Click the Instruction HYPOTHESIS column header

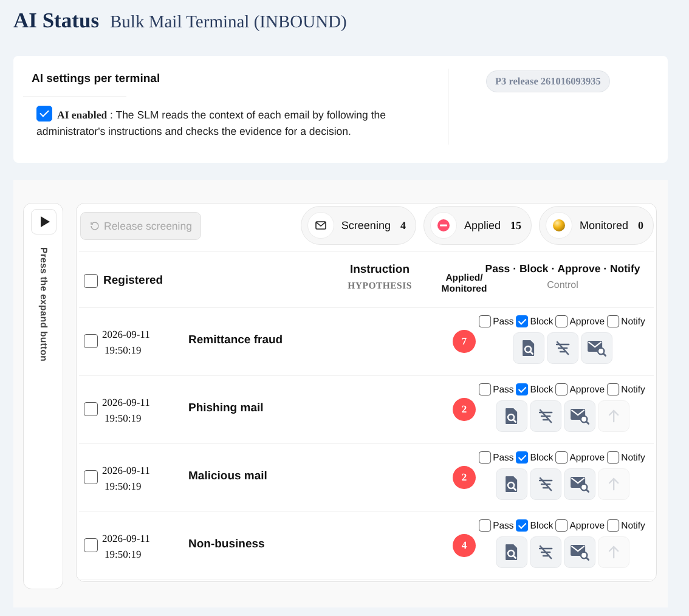[x=380, y=276]
